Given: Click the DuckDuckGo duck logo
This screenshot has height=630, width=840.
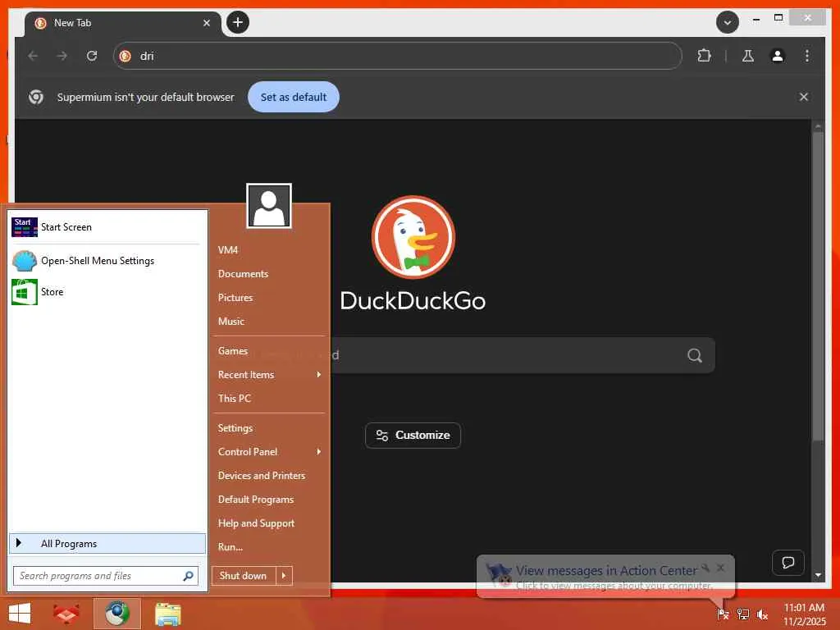Looking at the screenshot, I should (x=413, y=237).
